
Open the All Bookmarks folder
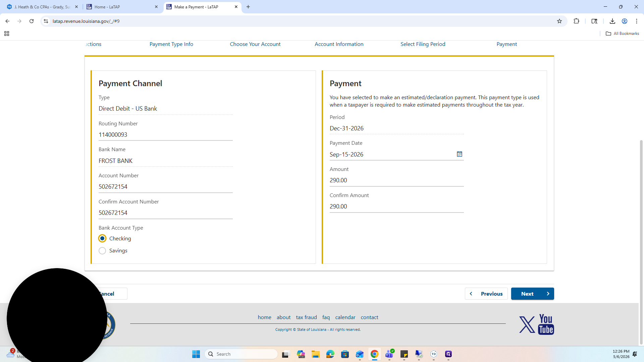623,34
